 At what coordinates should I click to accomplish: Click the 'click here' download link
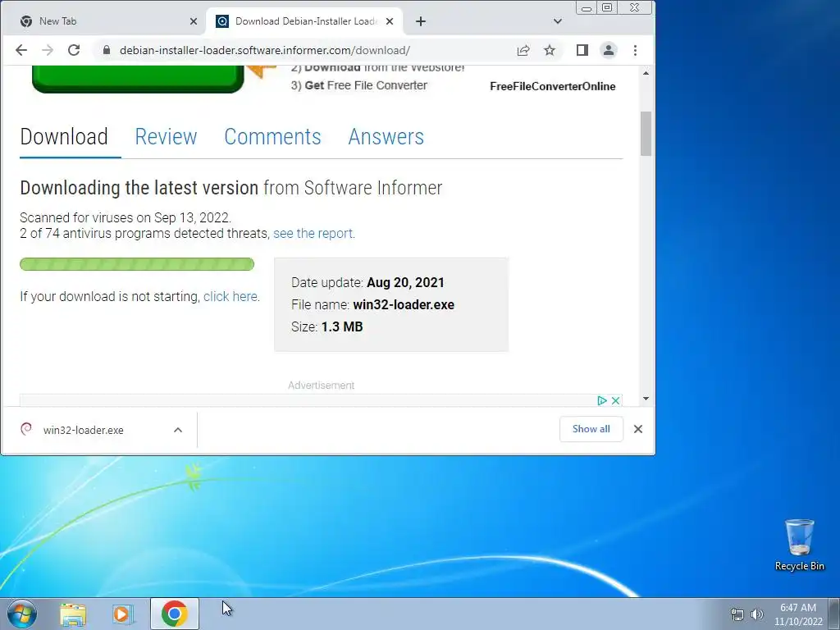[231, 296]
